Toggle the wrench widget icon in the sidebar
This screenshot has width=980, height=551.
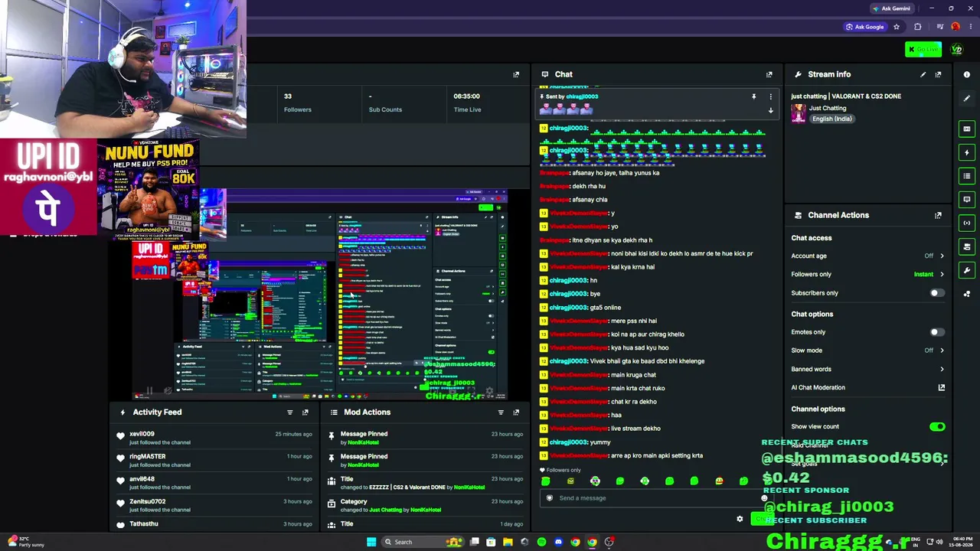966,269
